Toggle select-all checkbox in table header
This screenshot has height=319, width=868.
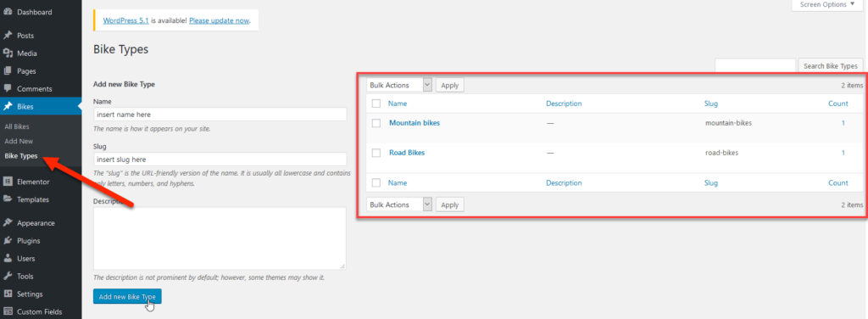click(x=376, y=104)
